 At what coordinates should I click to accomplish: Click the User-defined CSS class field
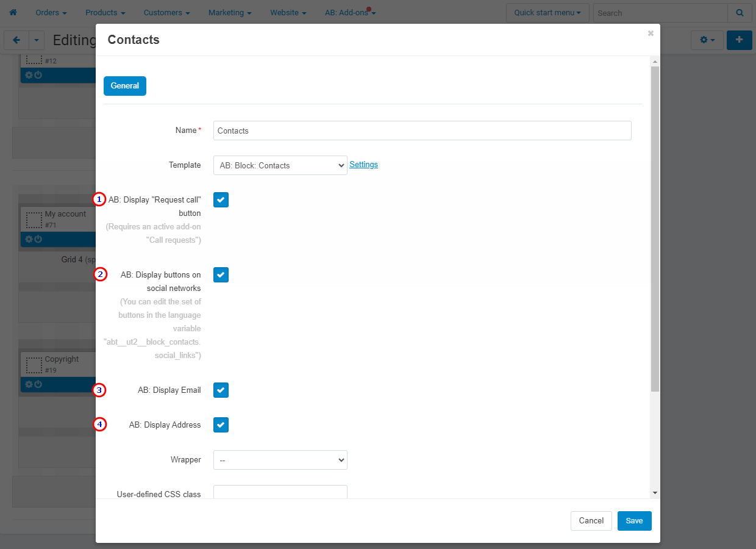(280, 492)
